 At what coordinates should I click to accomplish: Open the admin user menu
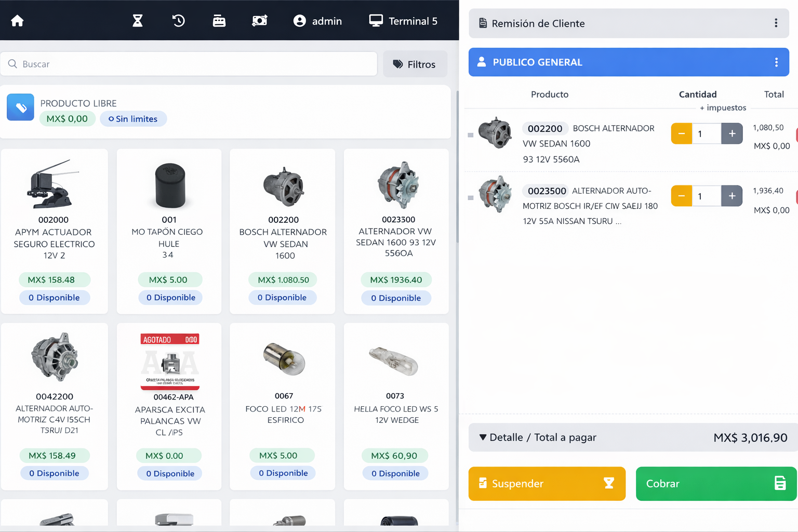point(317,21)
